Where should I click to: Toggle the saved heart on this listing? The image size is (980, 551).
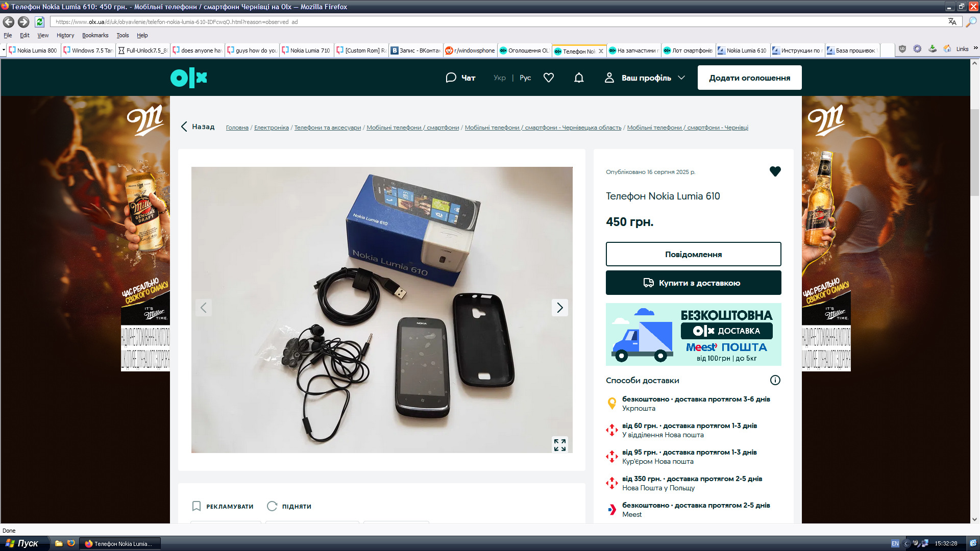(775, 172)
